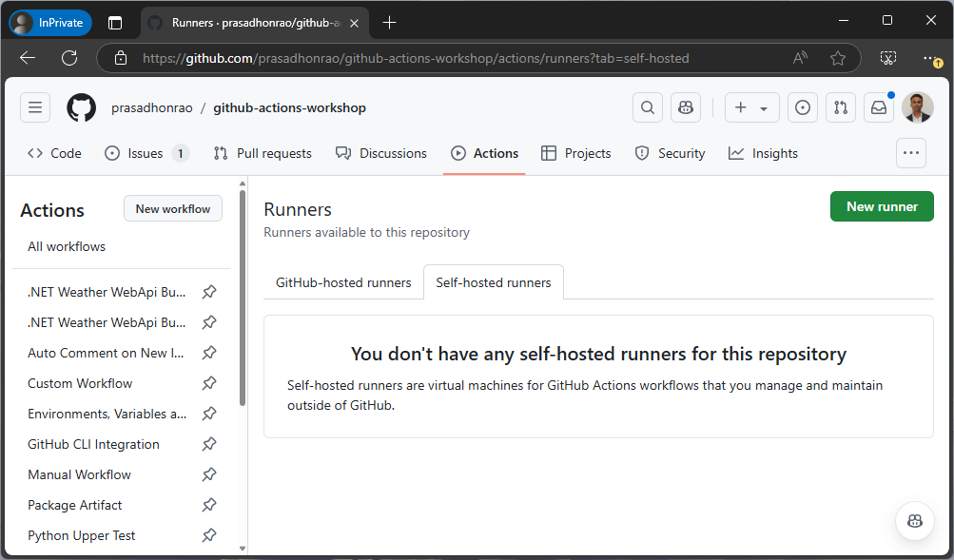
Task: Open user profile avatar menu
Action: [918, 107]
